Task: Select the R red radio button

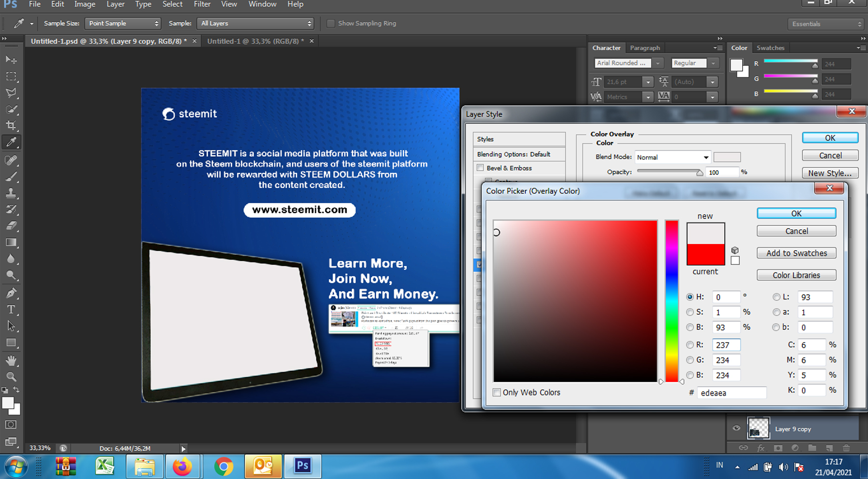Action: click(x=690, y=345)
